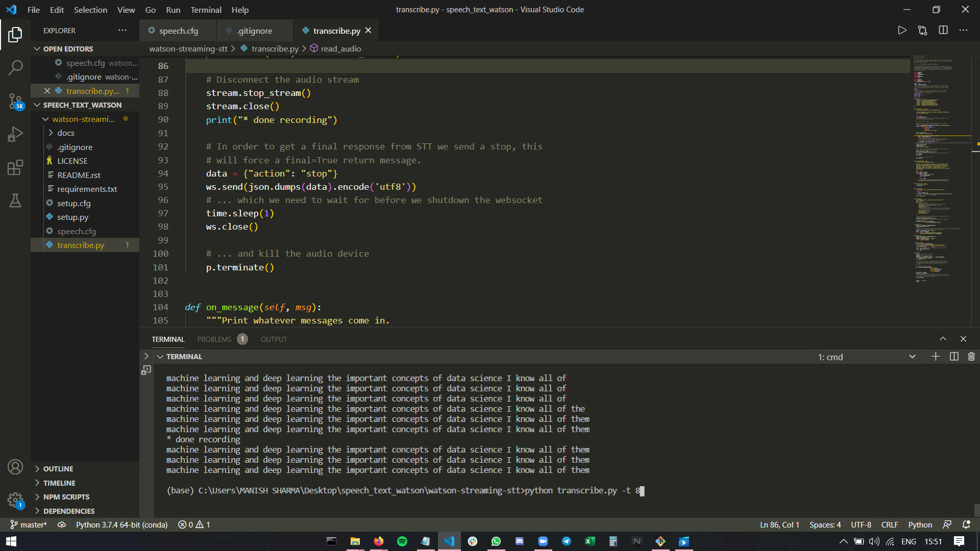This screenshot has height=551, width=980.
Task: Run Python file with play button
Action: click(x=902, y=31)
